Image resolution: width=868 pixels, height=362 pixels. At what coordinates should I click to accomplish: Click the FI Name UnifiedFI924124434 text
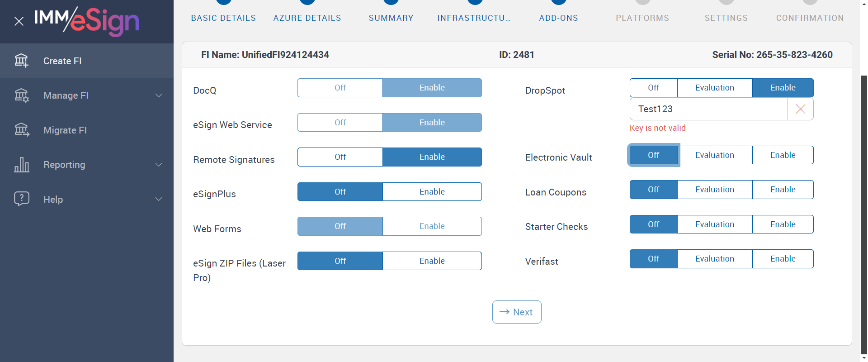pos(265,55)
